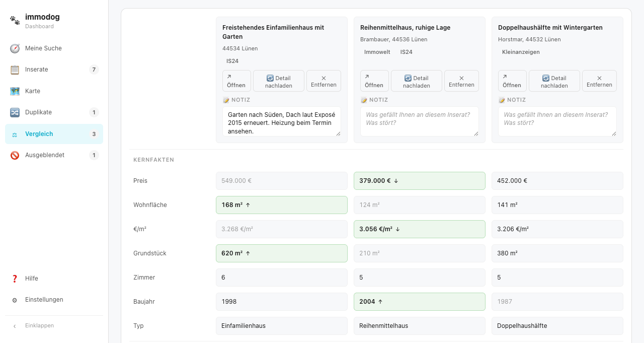Reload details for Doppelhaushälfte mit Wintergarten
Viewport: 644px width, 343px height.
click(x=554, y=81)
